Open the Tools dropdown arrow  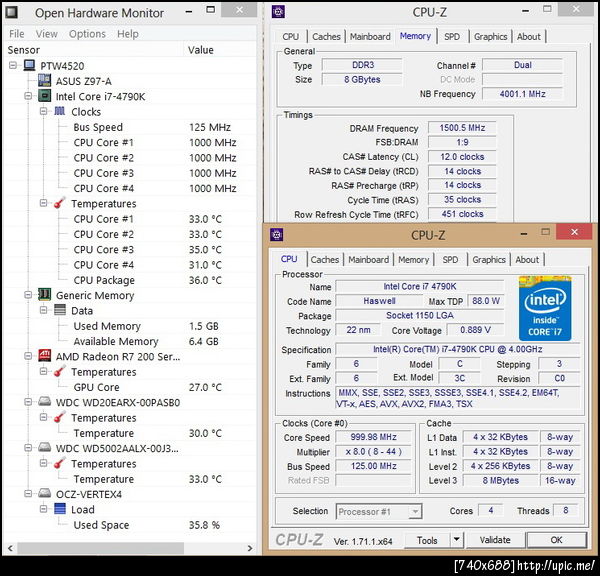coord(456,540)
